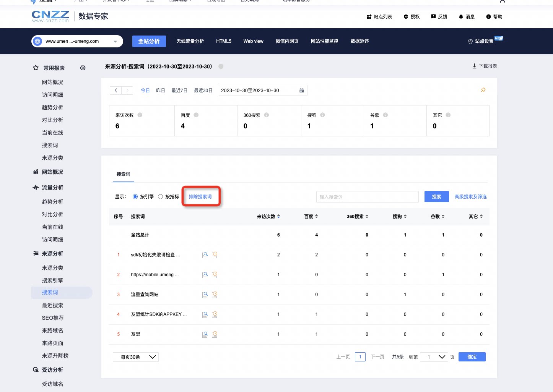Click the blue 搜索 button
The image size is (553, 392).
coord(437,197)
